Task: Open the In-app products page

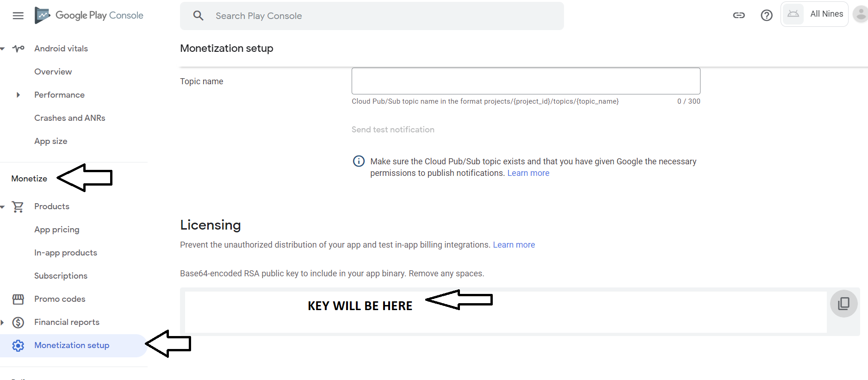Action: click(x=66, y=253)
